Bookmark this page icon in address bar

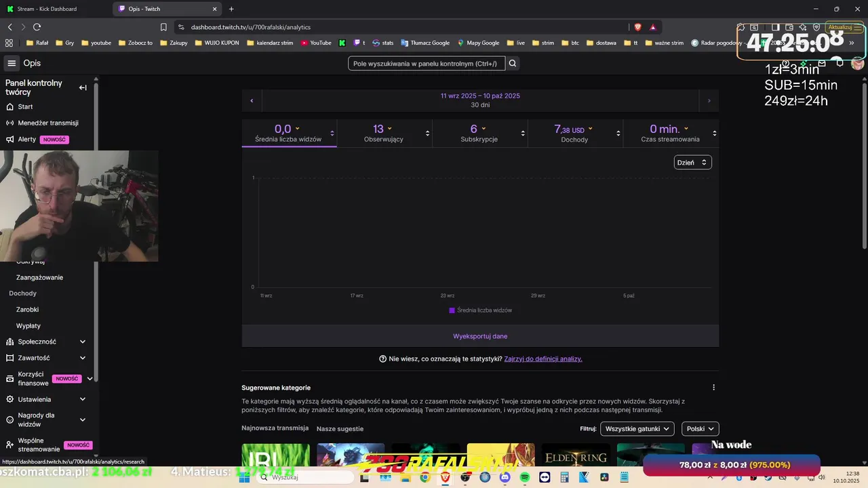tap(163, 27)
